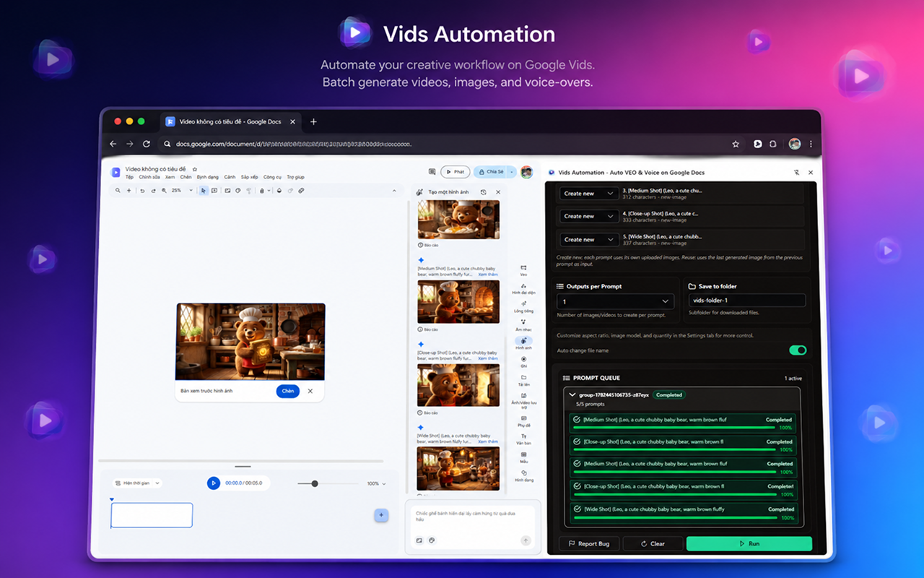The height and width of the screenshot is (578, 924).
Task: Star the document title Video không có tiêu đề
Action: (x=195, y=169)
